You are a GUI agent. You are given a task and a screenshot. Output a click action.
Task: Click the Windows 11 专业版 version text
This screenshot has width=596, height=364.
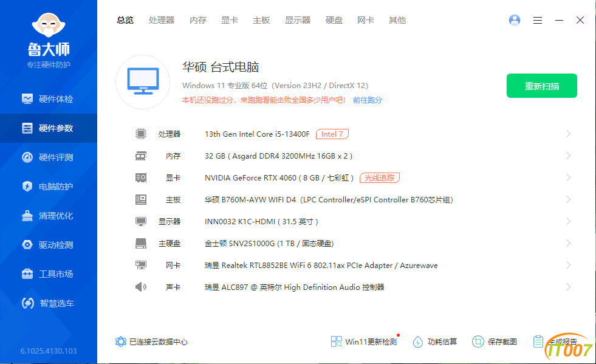[x=275, y=86]
